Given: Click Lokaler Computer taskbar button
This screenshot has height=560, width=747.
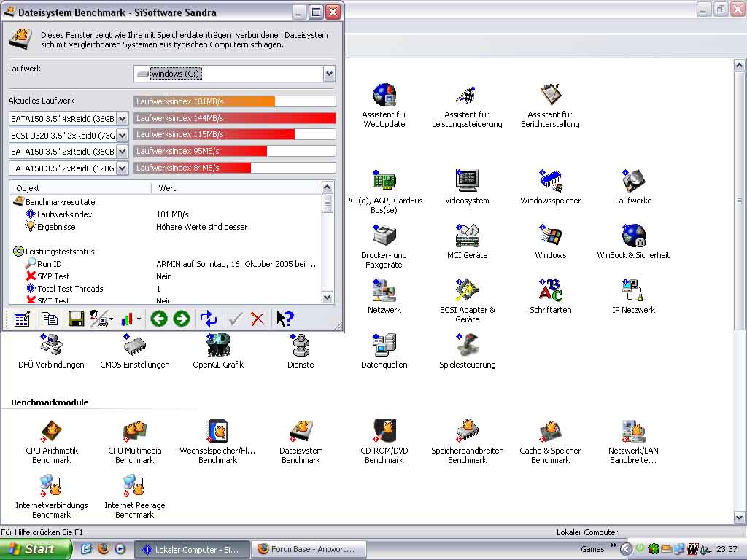Looking at the screenshot, I should [193, 550].
